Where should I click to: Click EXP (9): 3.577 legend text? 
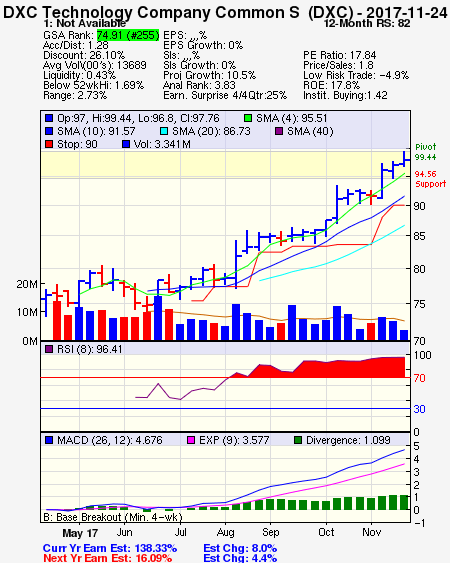tap(234, 440)
